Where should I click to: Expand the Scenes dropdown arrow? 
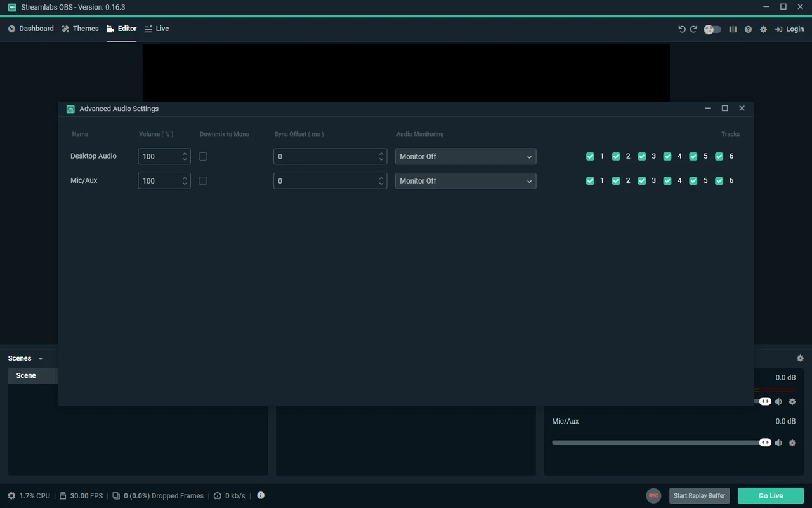[x=41, y=359]
